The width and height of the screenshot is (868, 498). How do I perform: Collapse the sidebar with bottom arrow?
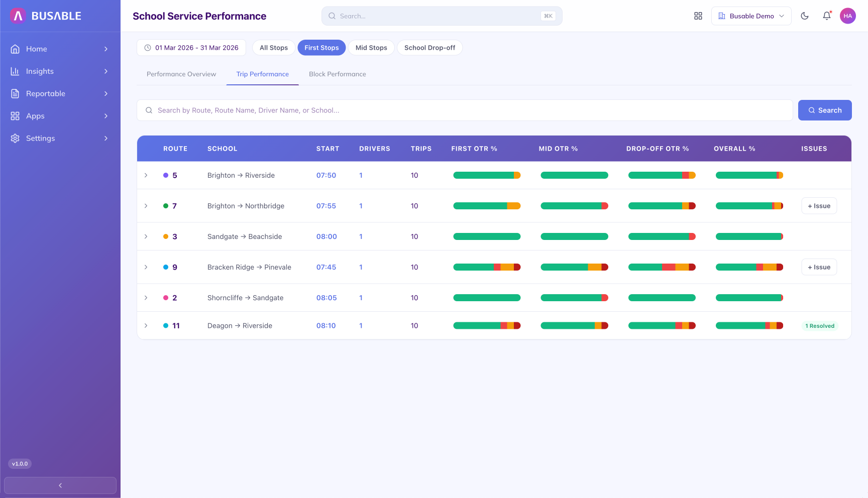tap(60, 485)
